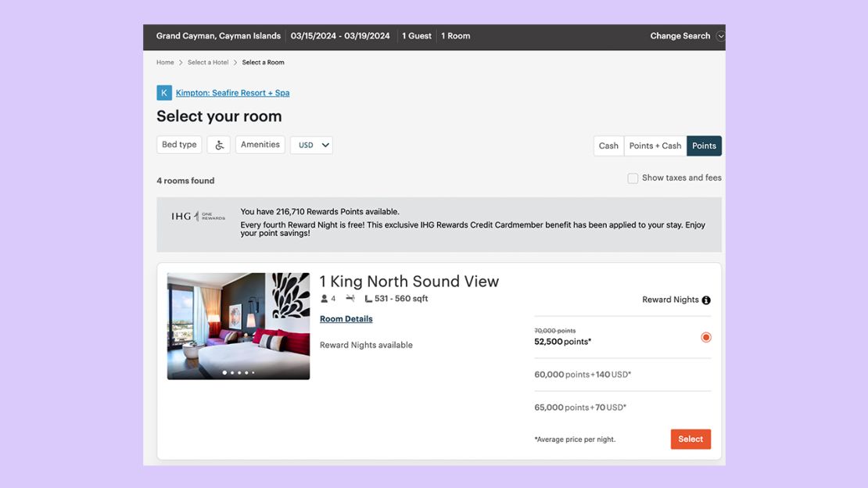Expand the Change Search chevron
868x488 pixels.
pyautogui.click(x=720, y=36)
